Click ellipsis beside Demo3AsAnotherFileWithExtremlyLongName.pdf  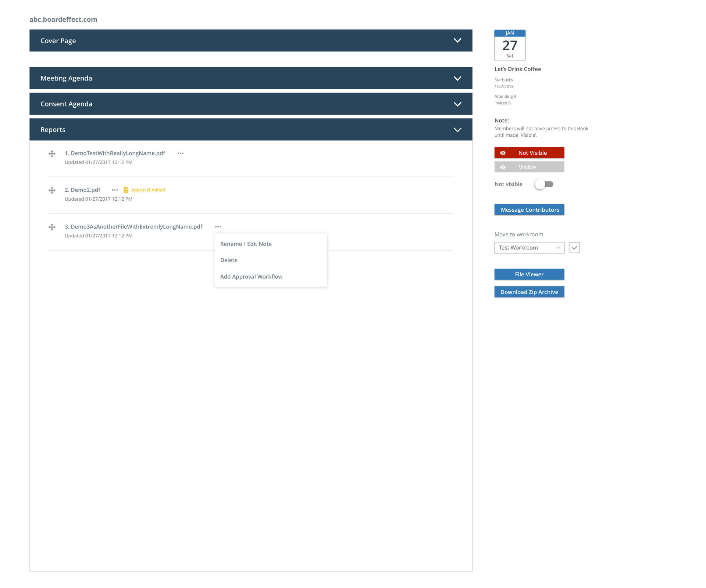(218, 227)
